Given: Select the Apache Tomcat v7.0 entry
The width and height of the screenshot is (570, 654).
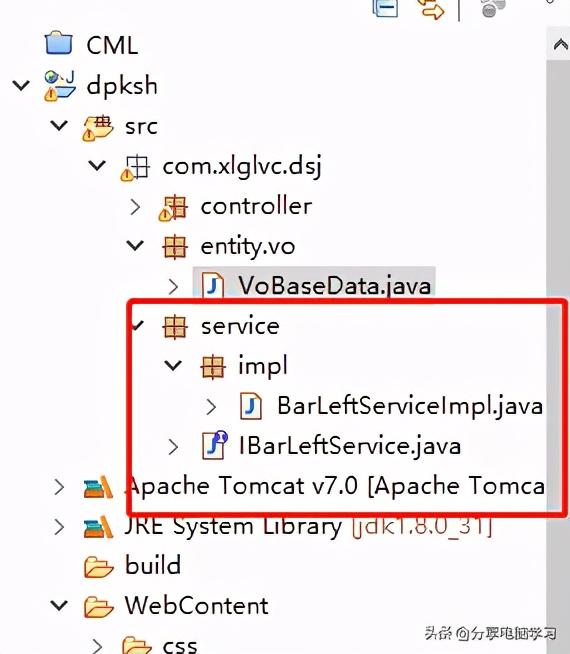Looking at the screenshot, I should 335,486.
